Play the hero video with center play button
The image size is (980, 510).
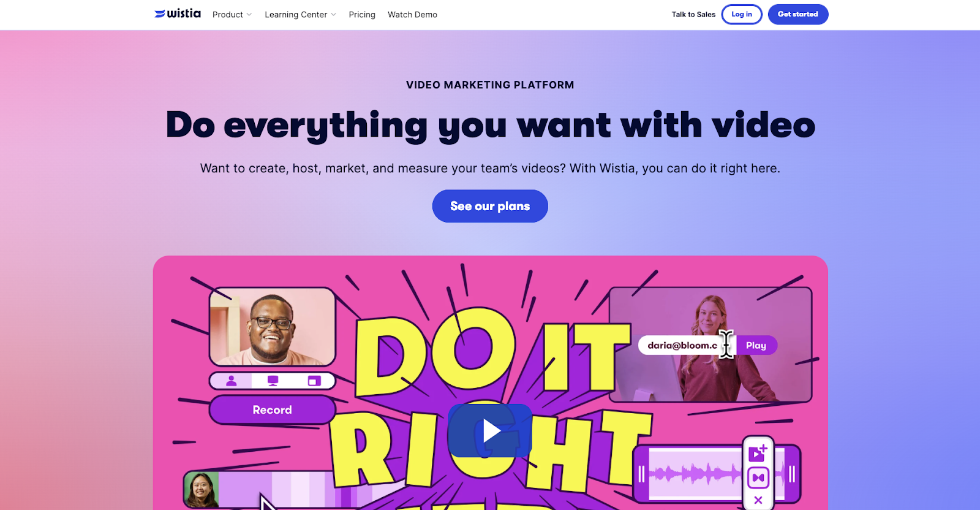[490, 430]
